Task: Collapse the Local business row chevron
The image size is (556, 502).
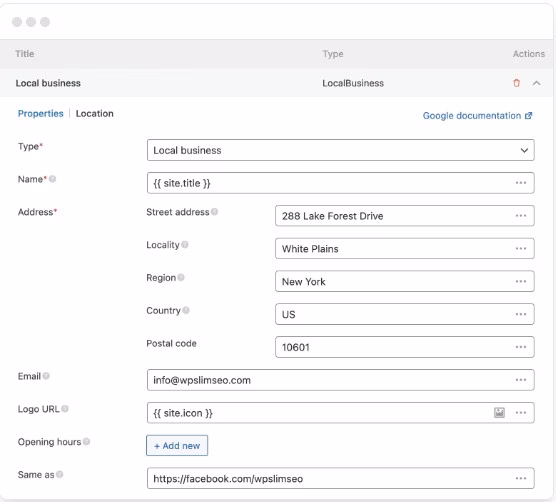Action: click(x=536, y=83)
